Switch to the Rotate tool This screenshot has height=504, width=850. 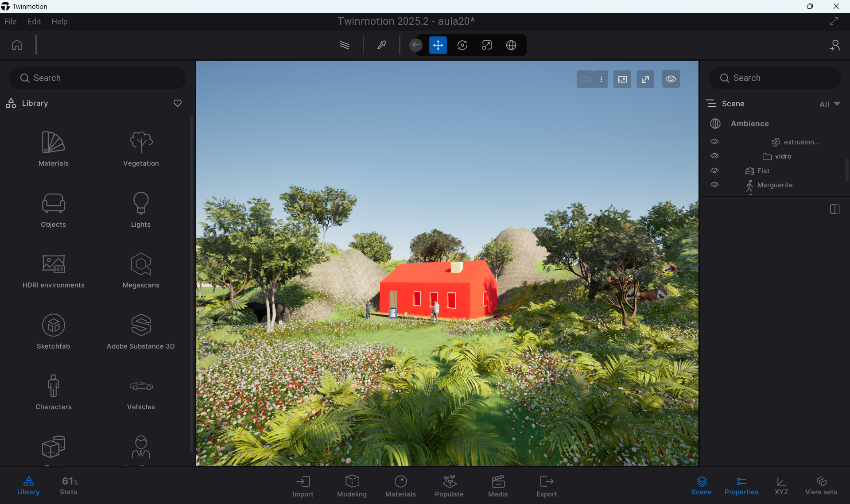(x=462, y=45)
